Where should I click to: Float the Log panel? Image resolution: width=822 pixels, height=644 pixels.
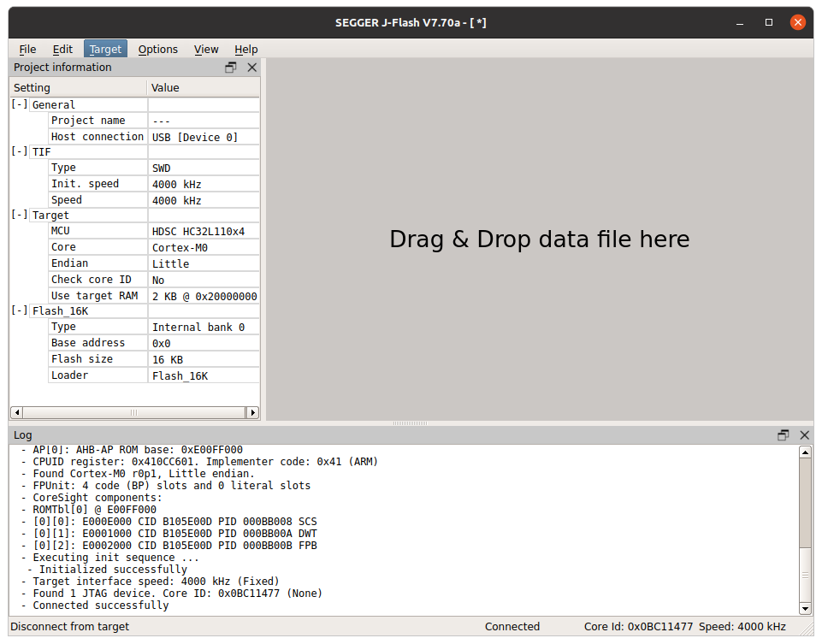click(x=784, y=435)
